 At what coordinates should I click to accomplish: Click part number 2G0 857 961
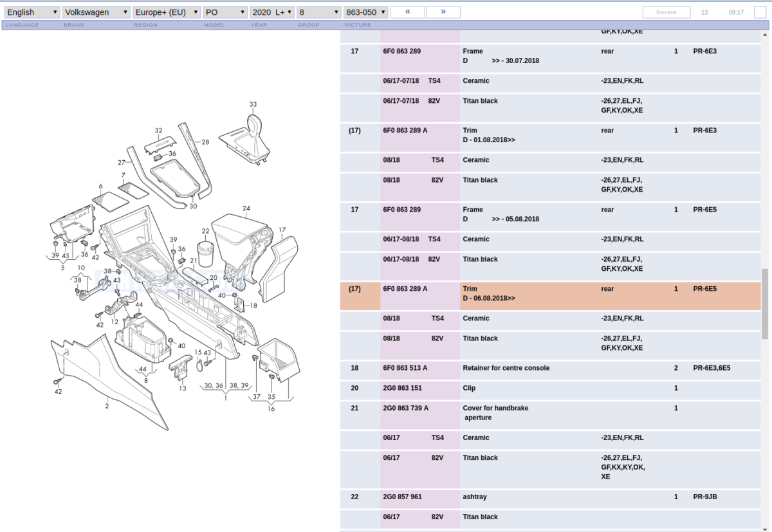click(403, 497)
